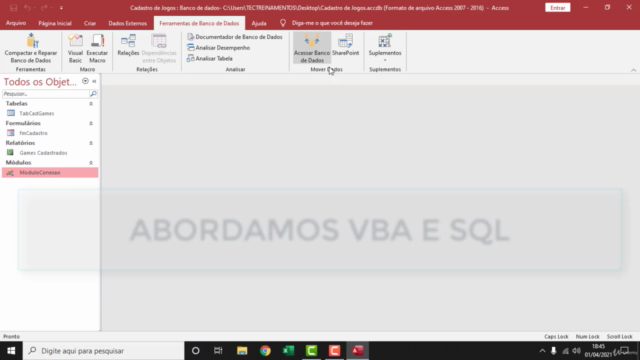This screenshot has height=360, width=640.
Task: Click the Entrar sign-in button
Action: 558,8
